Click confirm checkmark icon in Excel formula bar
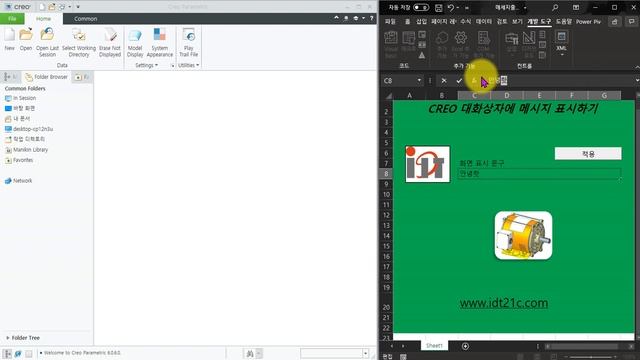Viewport: 640px width, 360px height. 459,81
